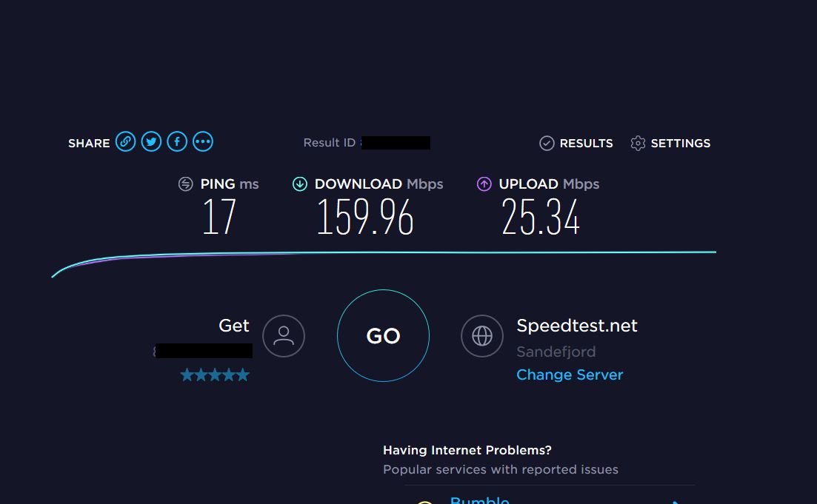
Task: Start a test with GO
Action: click(384, 336)
